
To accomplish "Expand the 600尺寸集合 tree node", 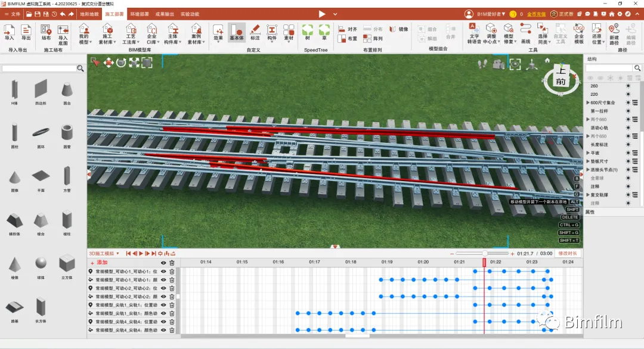I will [588, 103].
